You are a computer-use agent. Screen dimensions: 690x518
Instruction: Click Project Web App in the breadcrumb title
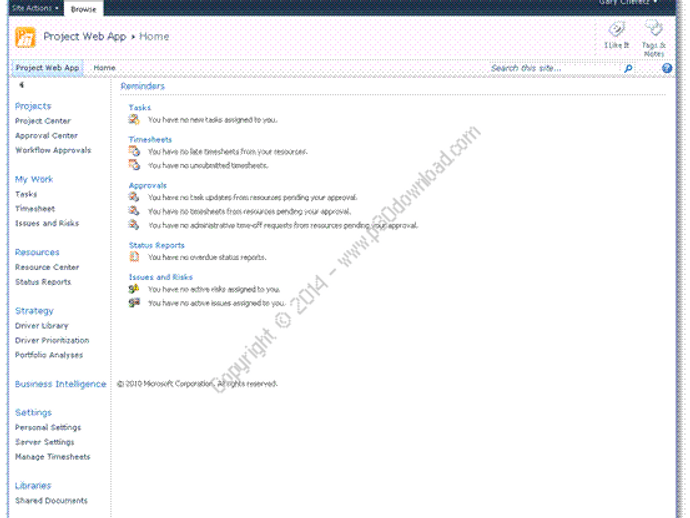pos(85,37)
